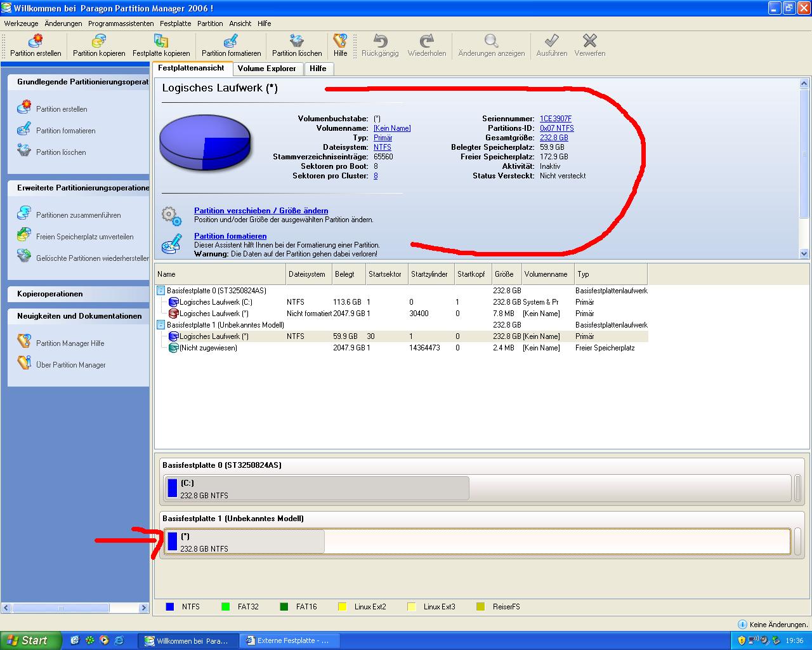The height and width of the screenshot is (650, 812).
Task: Select the unformatted Logisches Laufwerk 7.8 MB row
Action: pos(402,314)
